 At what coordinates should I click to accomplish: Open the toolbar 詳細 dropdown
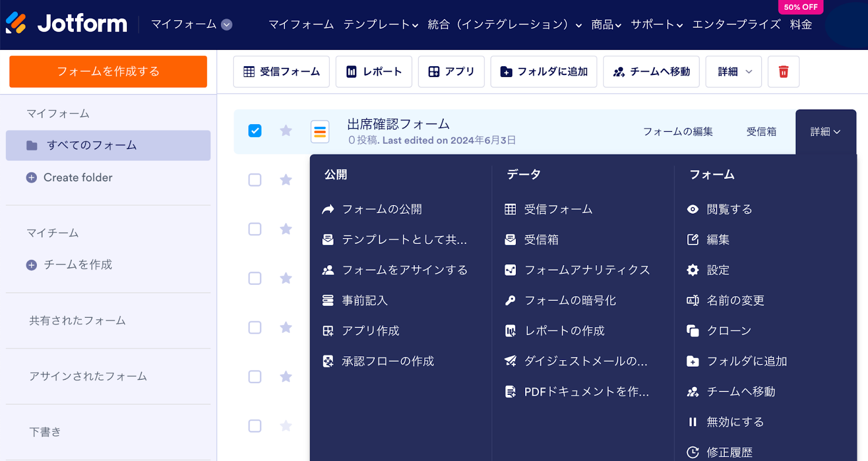coord(733,72)
